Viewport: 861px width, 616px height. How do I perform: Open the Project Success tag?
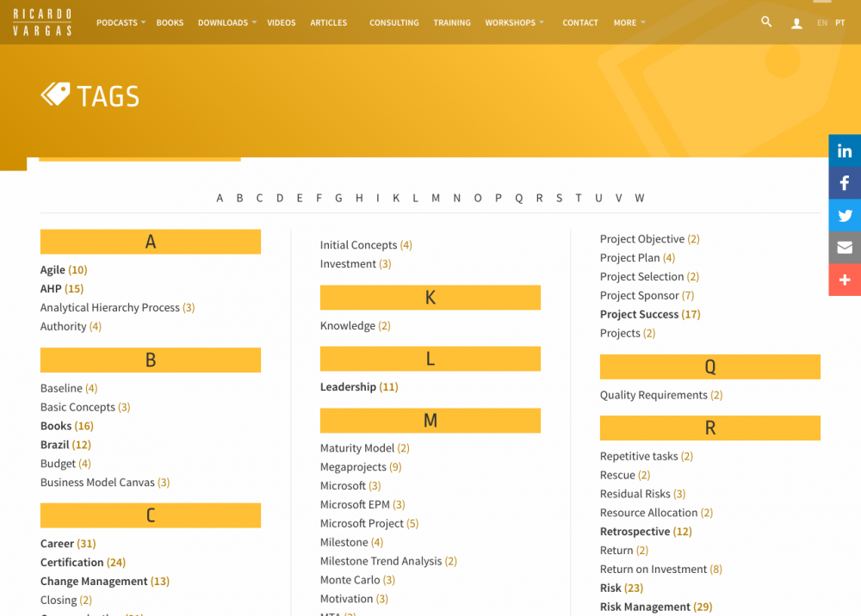(x=639, y=315)
